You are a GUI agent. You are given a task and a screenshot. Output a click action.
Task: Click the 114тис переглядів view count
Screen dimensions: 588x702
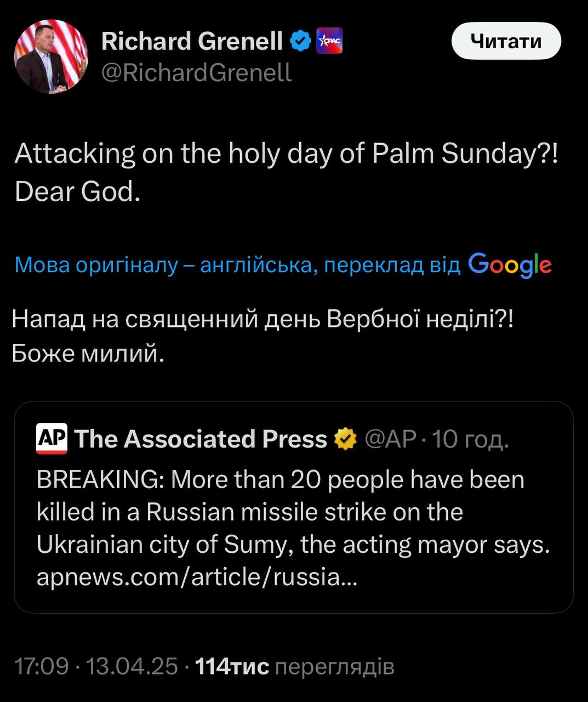pyautogui.click(x=294, y=666)
